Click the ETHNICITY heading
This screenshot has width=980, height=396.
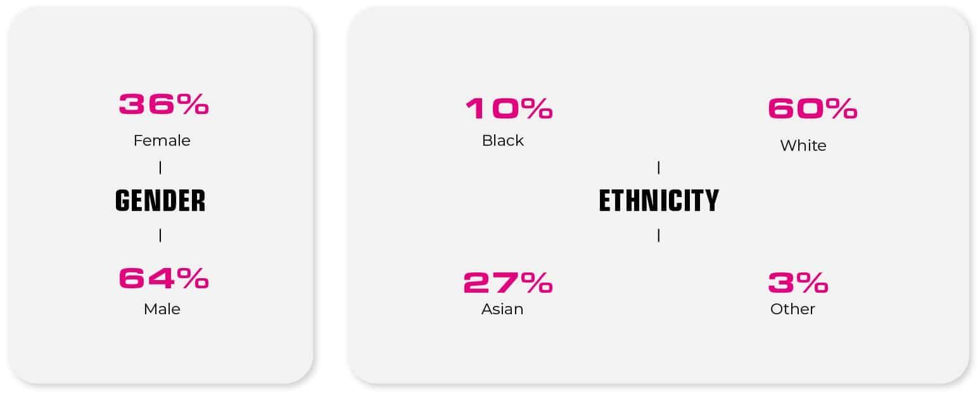pos(659,201)
